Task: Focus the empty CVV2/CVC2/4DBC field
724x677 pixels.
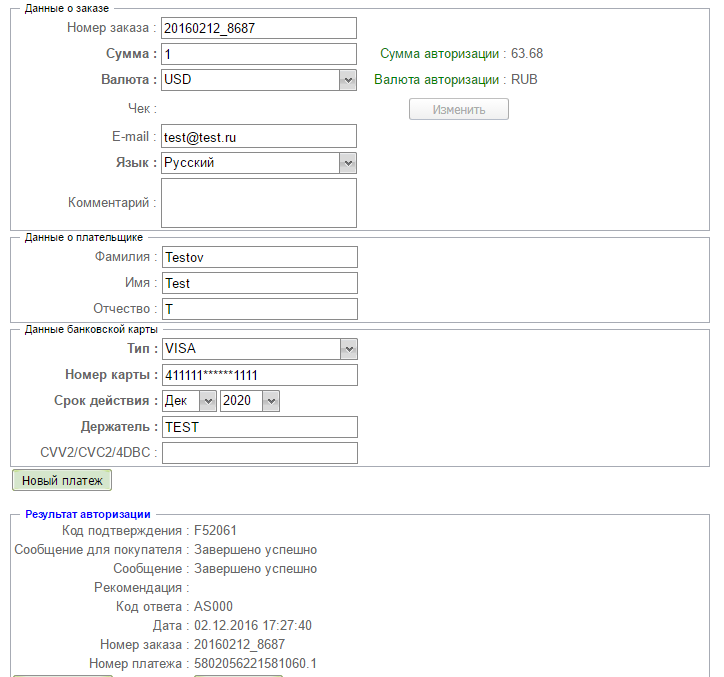Action: (258, 453)
